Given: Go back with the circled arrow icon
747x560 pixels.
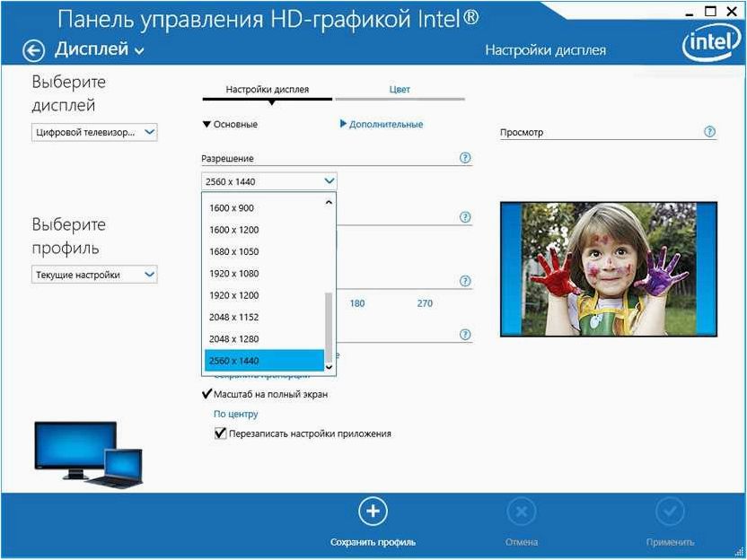Looking at the screenshot, I should coord(33,50).
